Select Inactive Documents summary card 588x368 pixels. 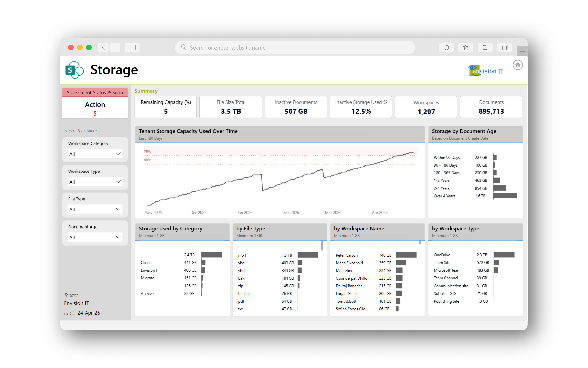pos(296,107)
